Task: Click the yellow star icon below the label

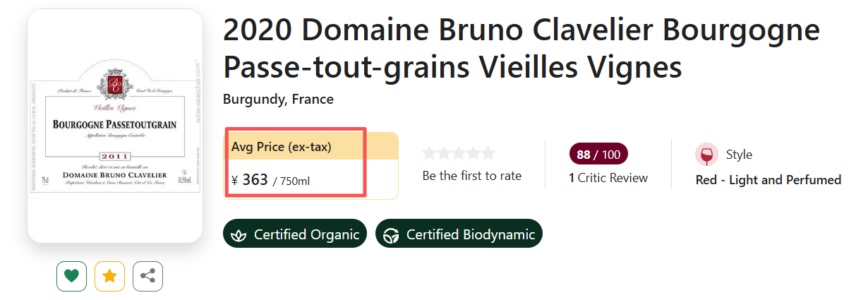Action: (109, 276)
